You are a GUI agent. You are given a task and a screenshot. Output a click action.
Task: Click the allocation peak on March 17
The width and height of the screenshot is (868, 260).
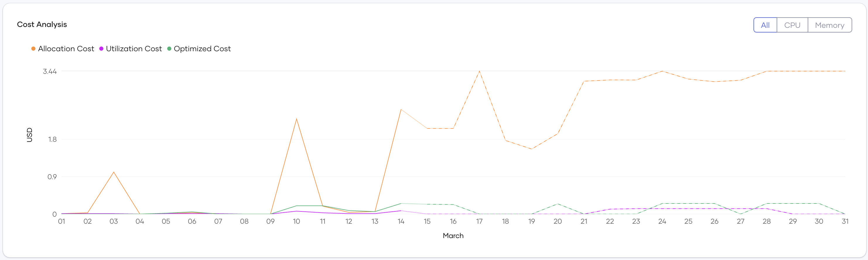pyautogui.click(x=479, y=71)
